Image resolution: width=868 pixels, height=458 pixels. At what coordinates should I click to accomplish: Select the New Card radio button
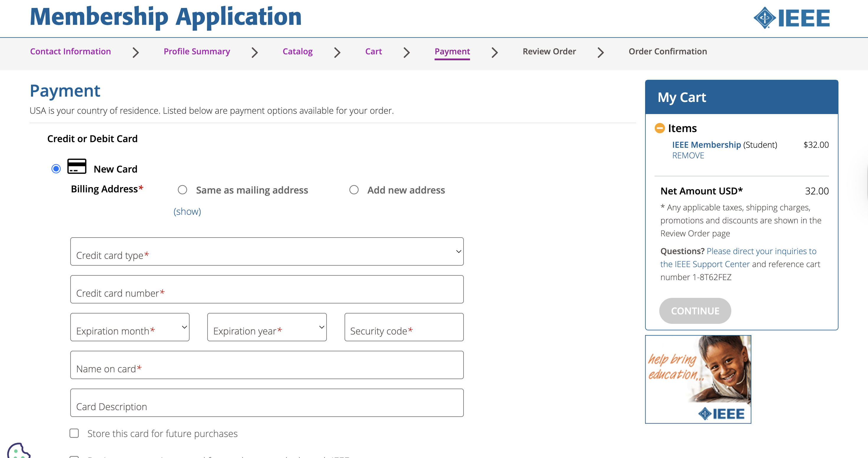(x=56, y=169)
